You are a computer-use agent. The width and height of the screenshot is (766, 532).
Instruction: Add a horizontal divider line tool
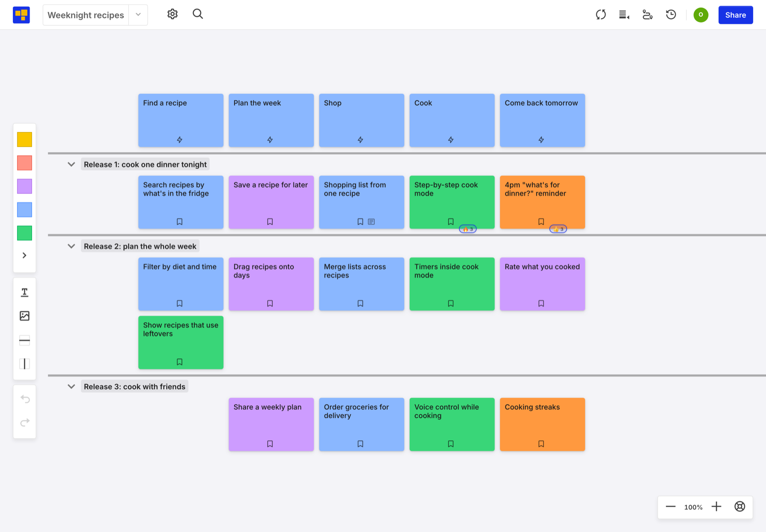tap(24, 340)
